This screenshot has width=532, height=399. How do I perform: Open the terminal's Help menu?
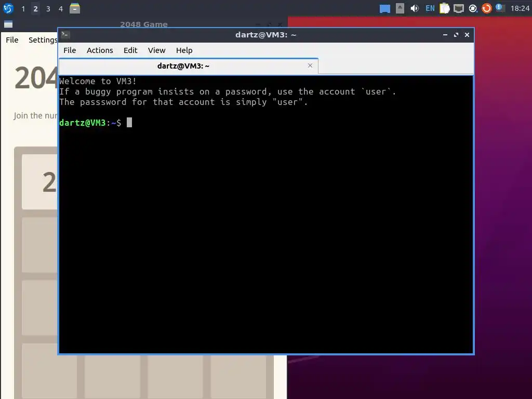pos(184,50)
